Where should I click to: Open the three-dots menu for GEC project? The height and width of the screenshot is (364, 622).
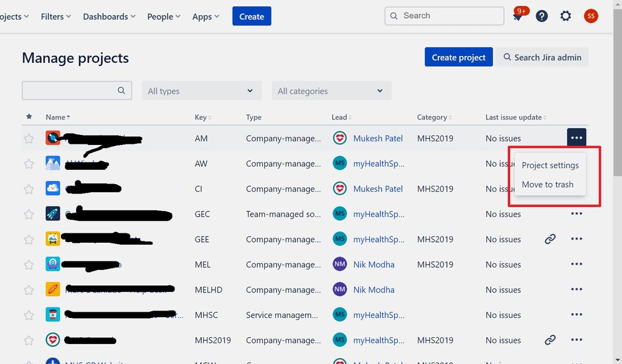577,213
